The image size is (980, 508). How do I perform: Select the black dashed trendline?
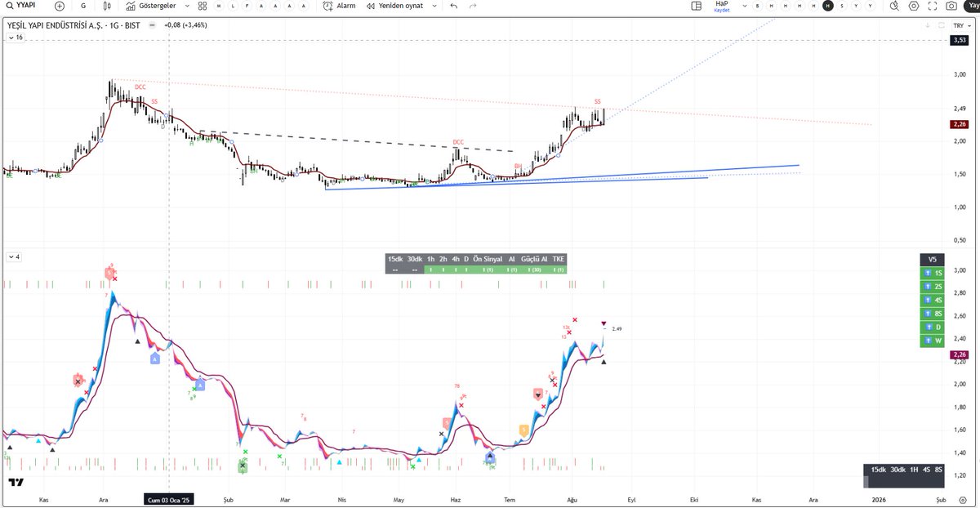(x=357, y=141)
